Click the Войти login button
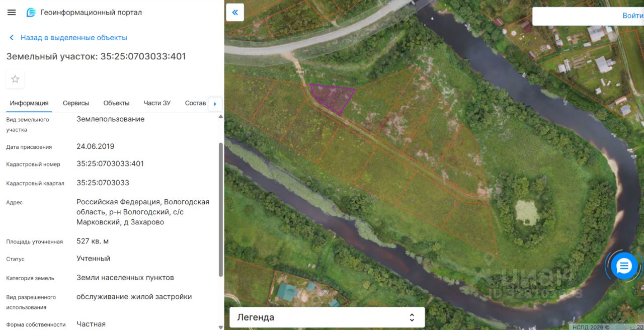The width and height of the screenshot is (644, 330). click(x=632, y=16)
